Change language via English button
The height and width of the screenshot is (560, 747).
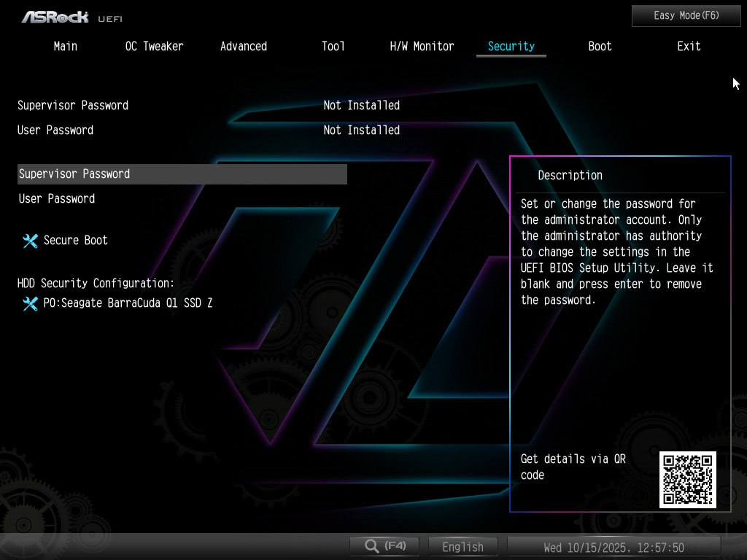click(x=462, y=547)
